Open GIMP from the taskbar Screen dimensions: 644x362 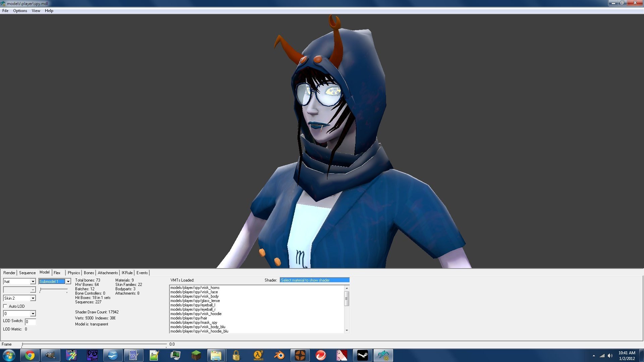click(50, 355)
